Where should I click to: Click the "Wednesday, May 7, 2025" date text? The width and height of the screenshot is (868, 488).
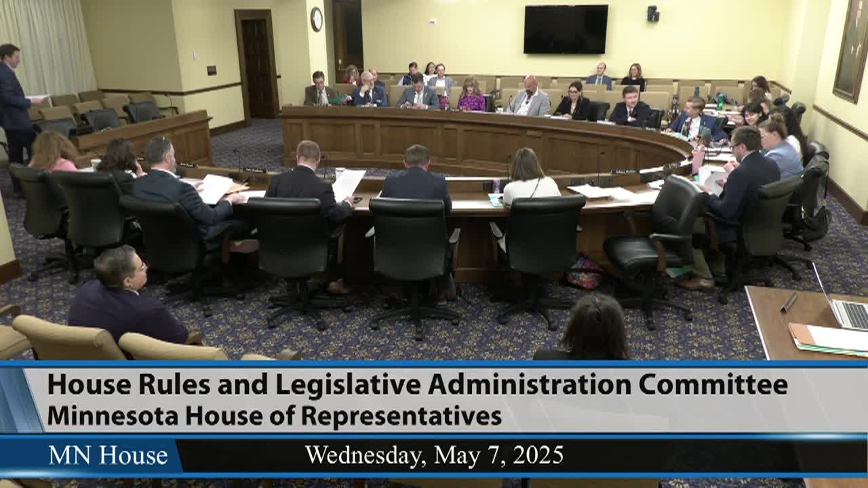point(434,455)
